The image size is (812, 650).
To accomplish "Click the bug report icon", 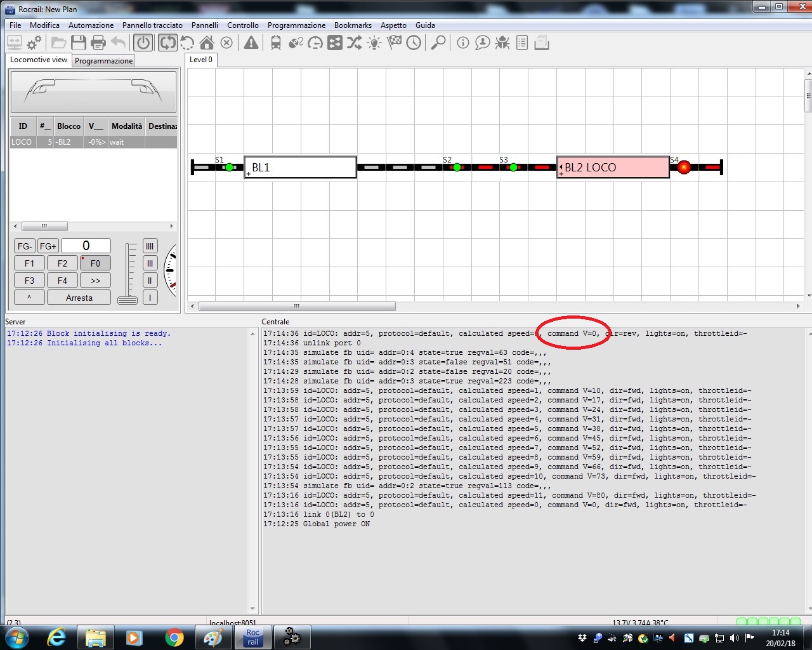I will pyautogui.click(x=502, y=43).
